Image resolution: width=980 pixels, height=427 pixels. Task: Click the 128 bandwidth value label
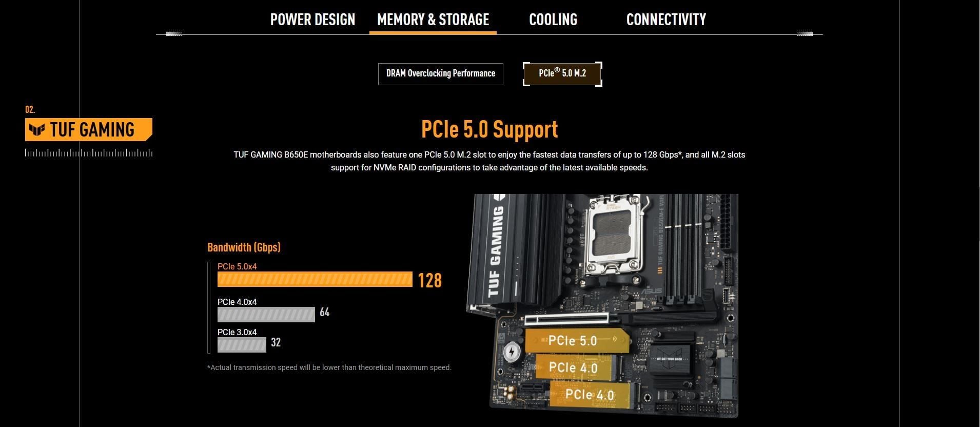[429, 280]
